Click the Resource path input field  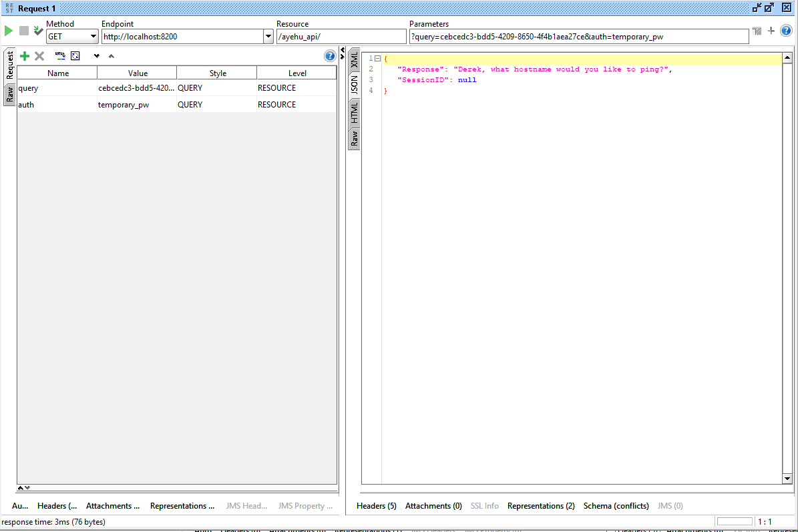coord(341,37)
